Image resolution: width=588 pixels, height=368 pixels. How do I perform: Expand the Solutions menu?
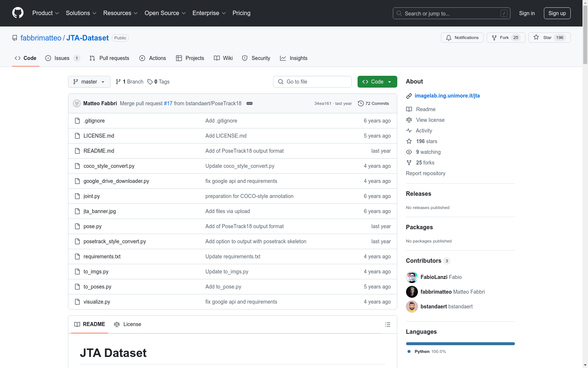(x=81, y=13)
